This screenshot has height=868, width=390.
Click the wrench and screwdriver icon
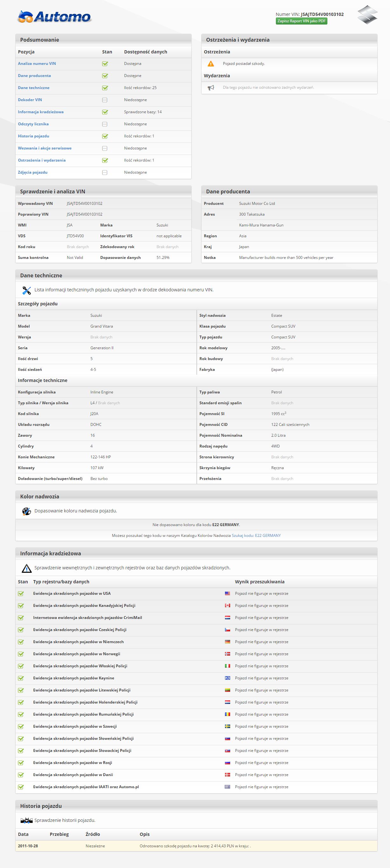[26, 290]
